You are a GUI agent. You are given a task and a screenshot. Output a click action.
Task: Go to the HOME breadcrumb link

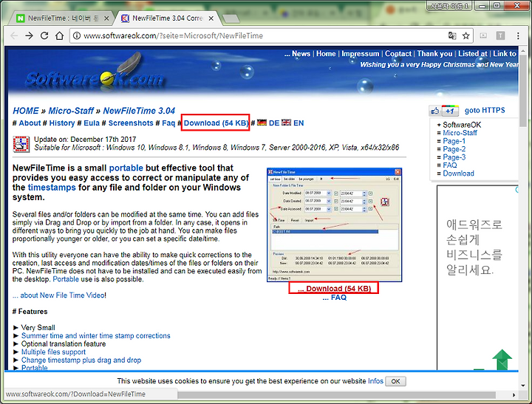click(x=26, y=111)
